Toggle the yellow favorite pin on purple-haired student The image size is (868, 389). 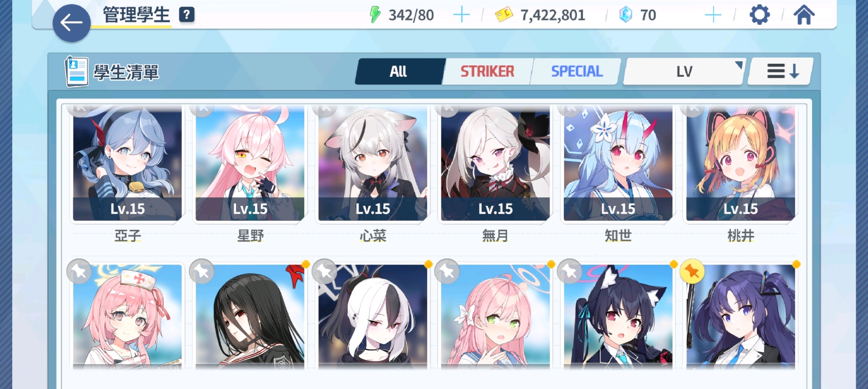(692, 271)
